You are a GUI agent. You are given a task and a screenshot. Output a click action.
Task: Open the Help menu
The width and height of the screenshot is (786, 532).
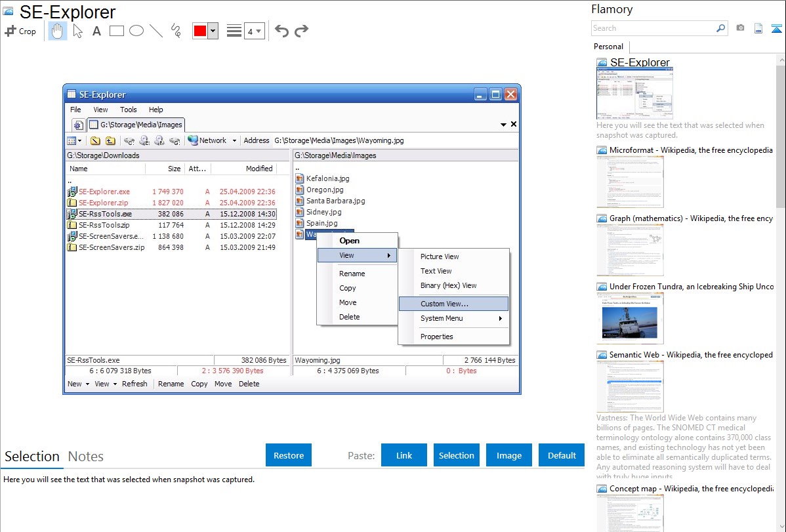156,110
